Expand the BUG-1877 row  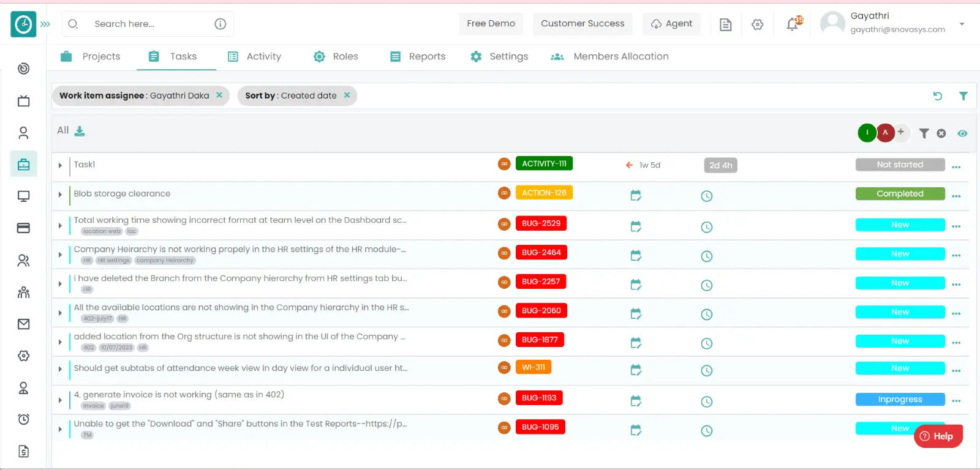coord(60,342)
